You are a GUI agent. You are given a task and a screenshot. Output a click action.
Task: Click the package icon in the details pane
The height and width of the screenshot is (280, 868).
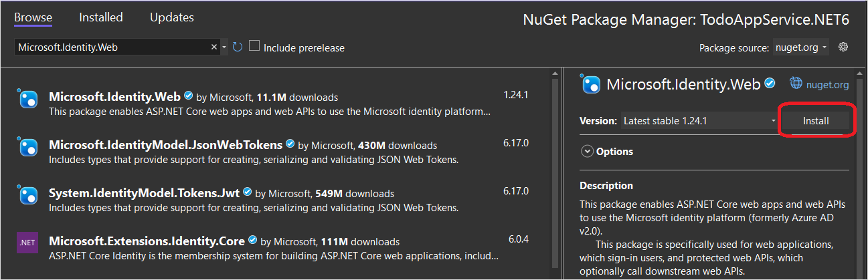[591, 84]
